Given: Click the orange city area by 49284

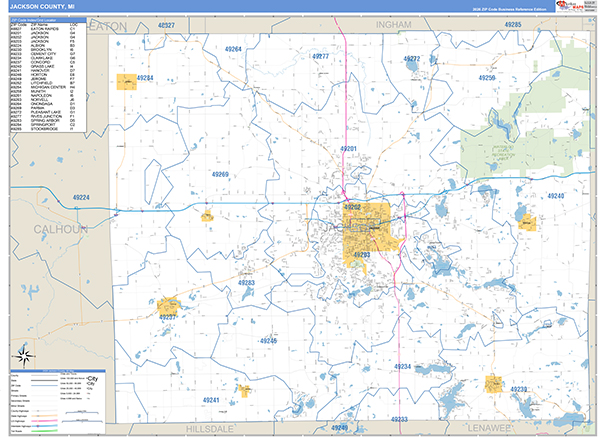Looking at the screenshot, I should tap(127, 83).
